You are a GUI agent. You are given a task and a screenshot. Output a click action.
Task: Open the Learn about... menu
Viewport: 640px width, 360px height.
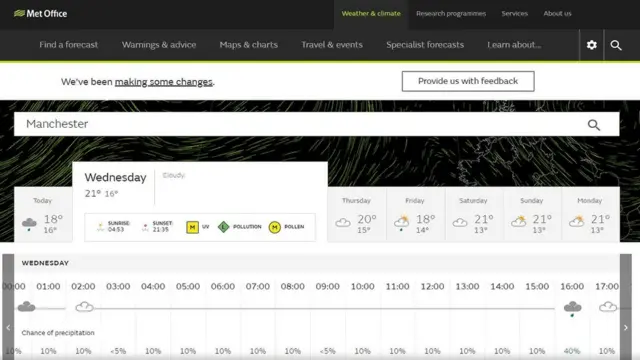[x=514, y=45]
